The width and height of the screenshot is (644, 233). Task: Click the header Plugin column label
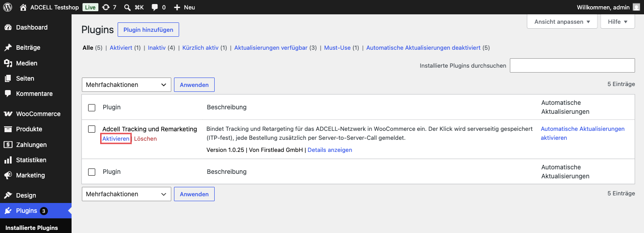112,108
